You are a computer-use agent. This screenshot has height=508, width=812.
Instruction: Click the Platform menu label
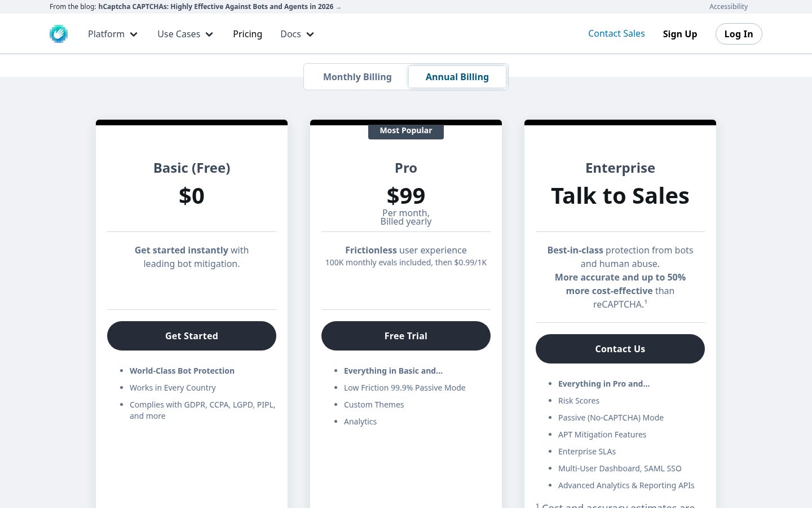point(106,34)
